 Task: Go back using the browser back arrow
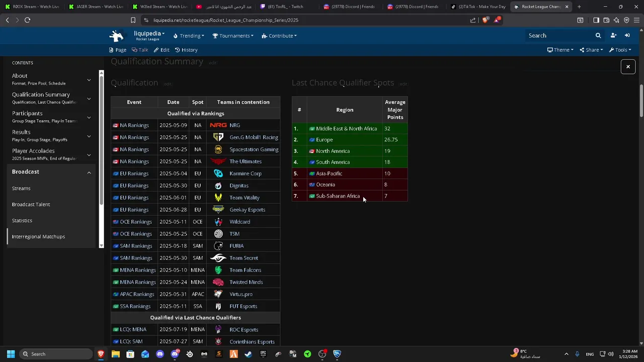7,20
